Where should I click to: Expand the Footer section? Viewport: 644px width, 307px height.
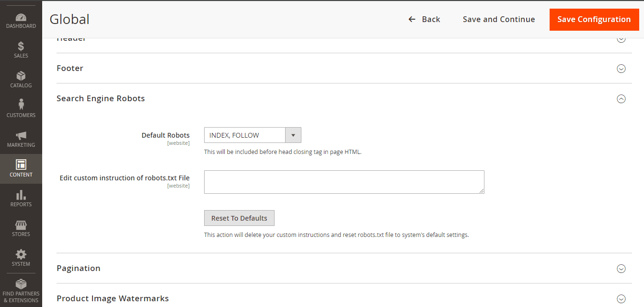[621, 69]
